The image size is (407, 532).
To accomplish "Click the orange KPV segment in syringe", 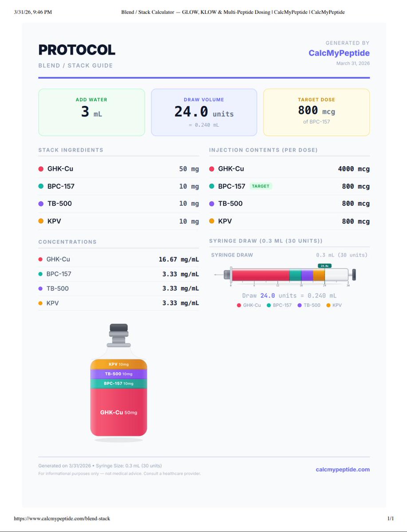I will 319,275.
